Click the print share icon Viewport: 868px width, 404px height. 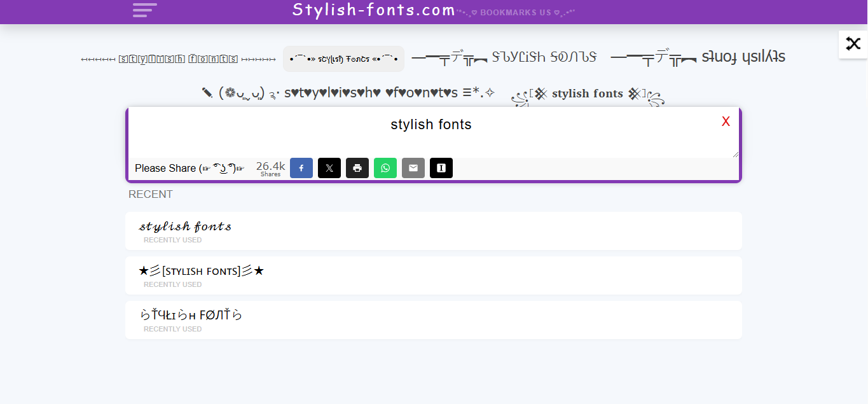[x=357, y=168]
